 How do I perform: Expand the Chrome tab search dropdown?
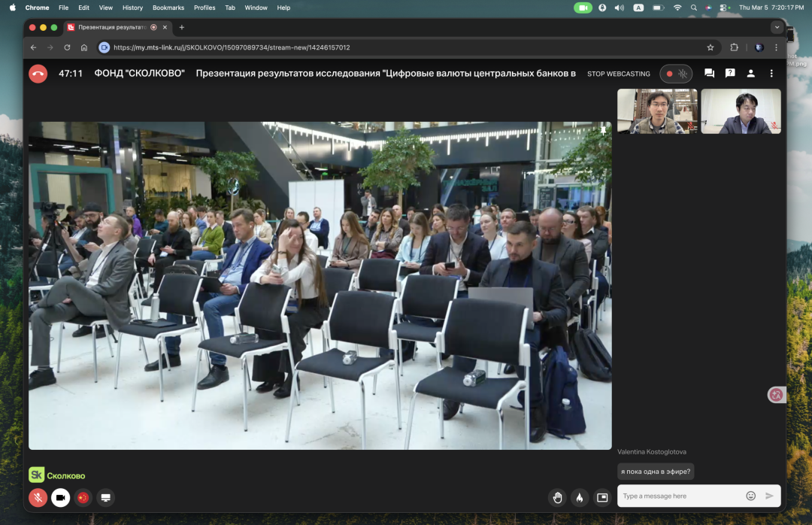(777, 27)
